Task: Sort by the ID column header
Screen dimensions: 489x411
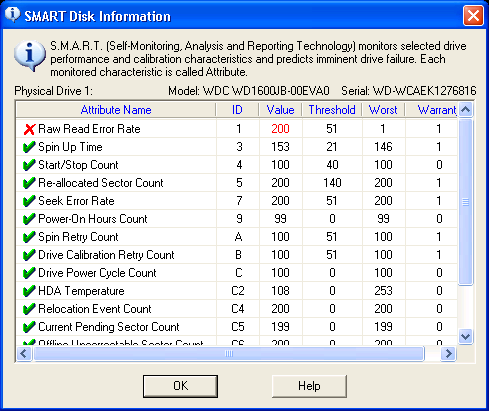Action: tap(237, 110)
